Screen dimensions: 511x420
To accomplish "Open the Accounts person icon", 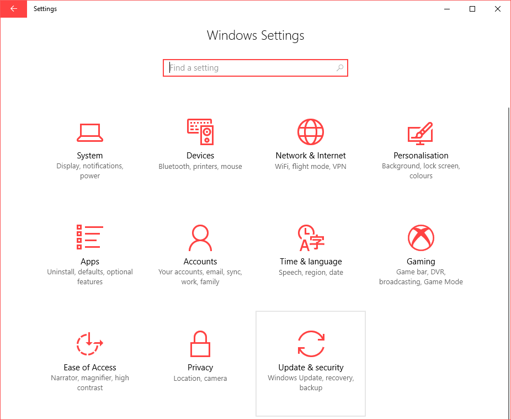I will point(200,238).
